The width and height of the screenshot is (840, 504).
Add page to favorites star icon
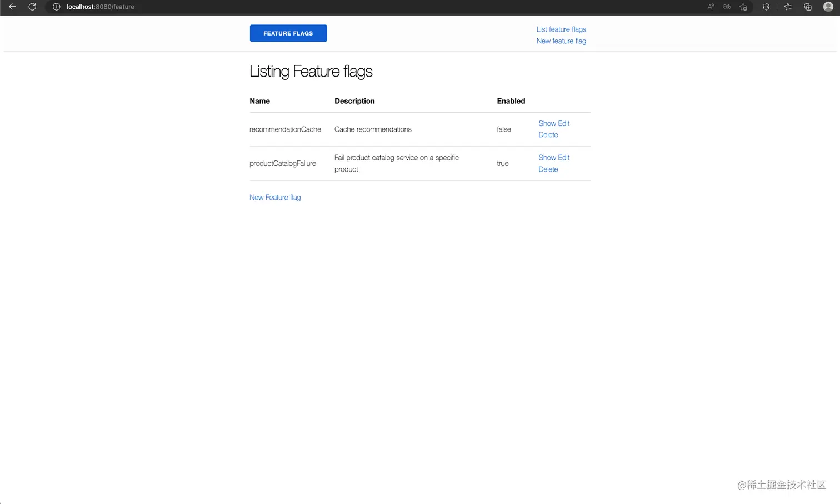743,7
